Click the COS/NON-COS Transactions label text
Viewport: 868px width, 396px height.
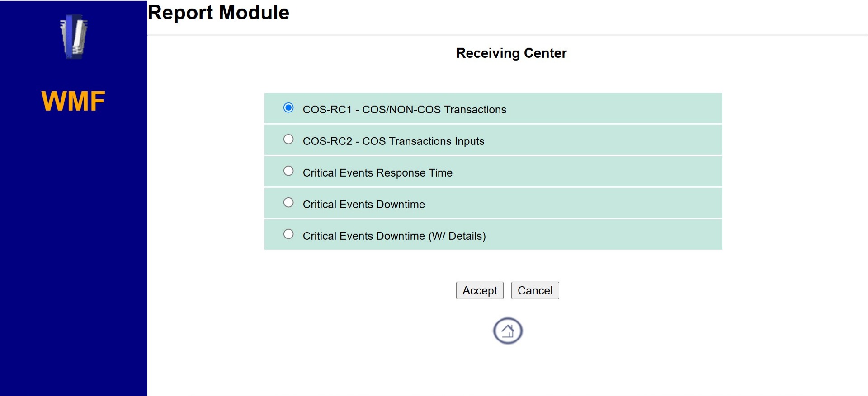point(434,110)
